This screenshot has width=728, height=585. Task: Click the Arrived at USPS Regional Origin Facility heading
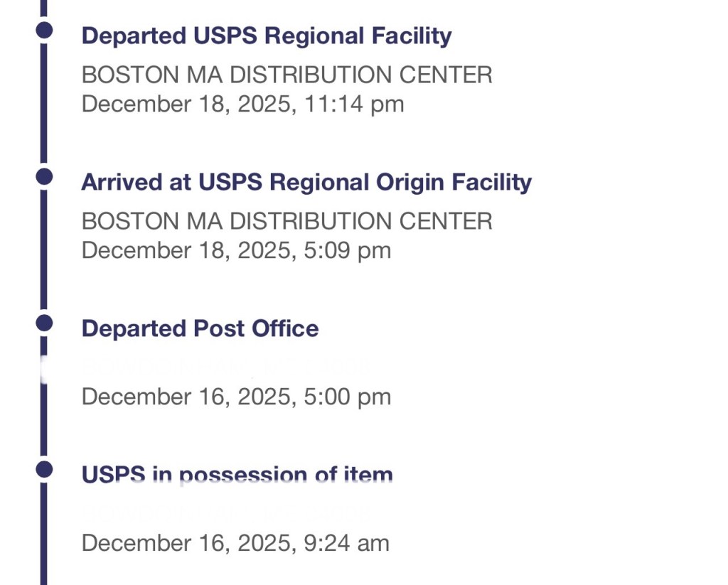pyautogui.click(x=306, y=182)
